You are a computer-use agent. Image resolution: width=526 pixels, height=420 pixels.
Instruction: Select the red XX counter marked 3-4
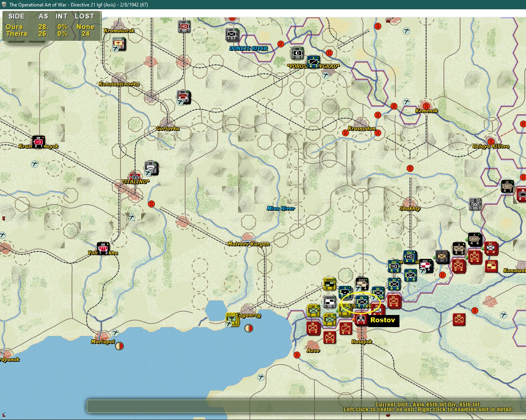(458, 266)
